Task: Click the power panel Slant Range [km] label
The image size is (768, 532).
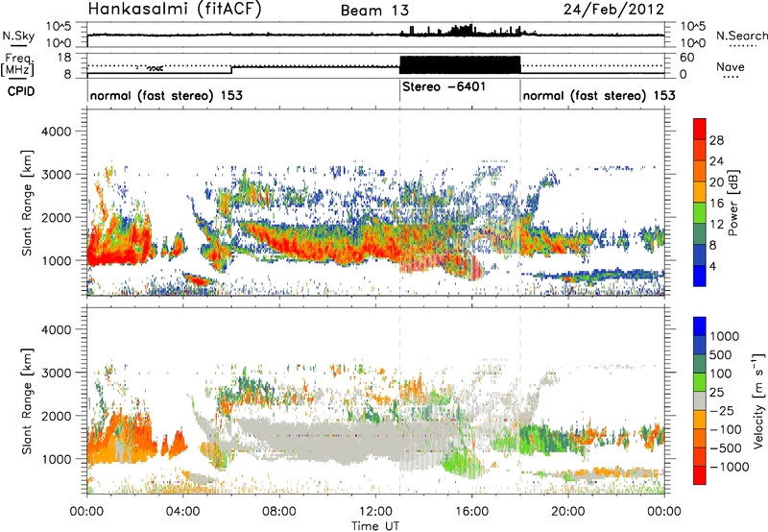Action: [x=27, y=203]
